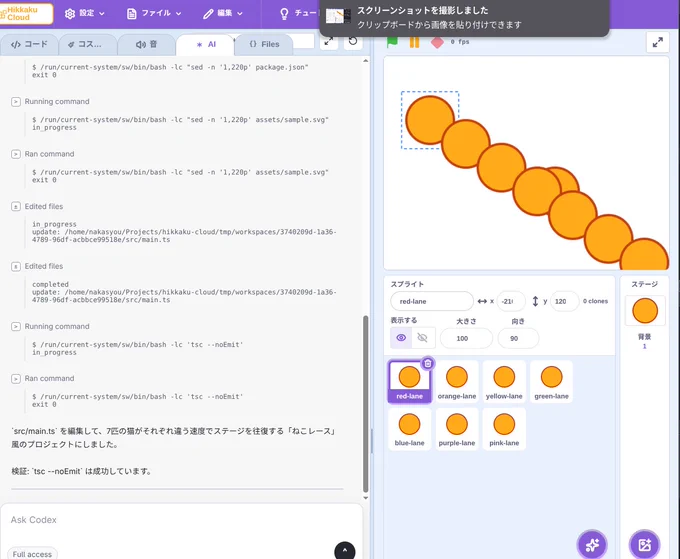Viewport: 680px width, 559px height.
Task: Switch to the コード tab
Action: [x=29, y=44]
